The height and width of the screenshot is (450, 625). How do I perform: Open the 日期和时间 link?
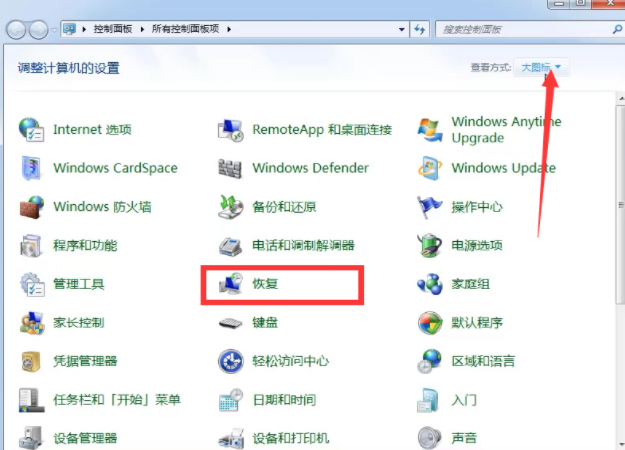click(x=284, y=400)
